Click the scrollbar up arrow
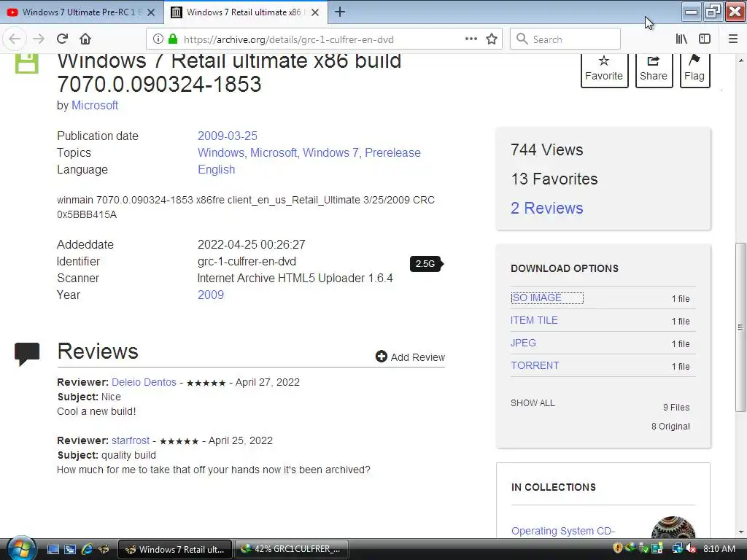747x560 pixels. (740, 61)
